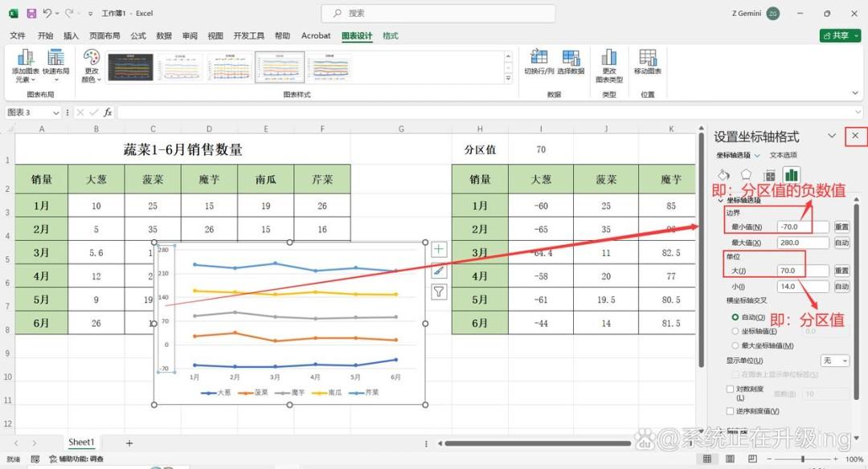Expand the 坐标轴选项 dropdown arrow

coord(757,156)
